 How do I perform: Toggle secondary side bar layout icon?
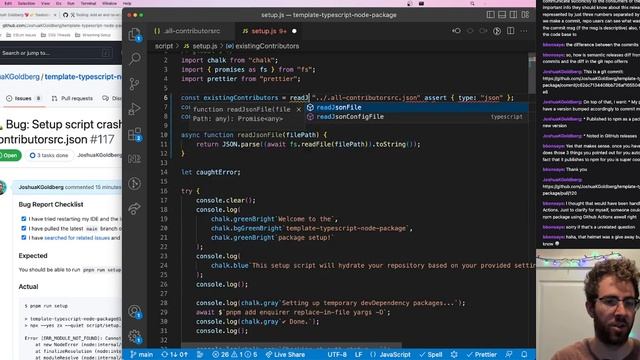[x=513, y=15]
